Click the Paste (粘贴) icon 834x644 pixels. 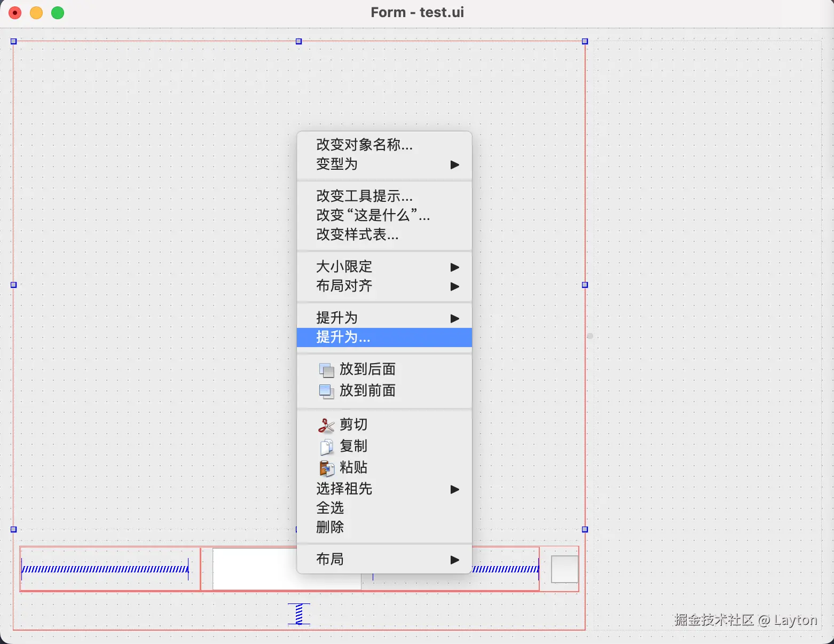pos(326,468)
